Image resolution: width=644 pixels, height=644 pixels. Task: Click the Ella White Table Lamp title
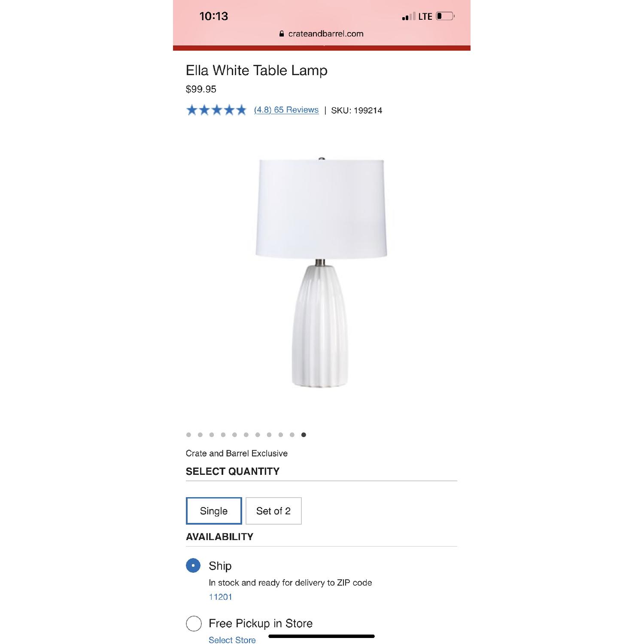point(256,70)
